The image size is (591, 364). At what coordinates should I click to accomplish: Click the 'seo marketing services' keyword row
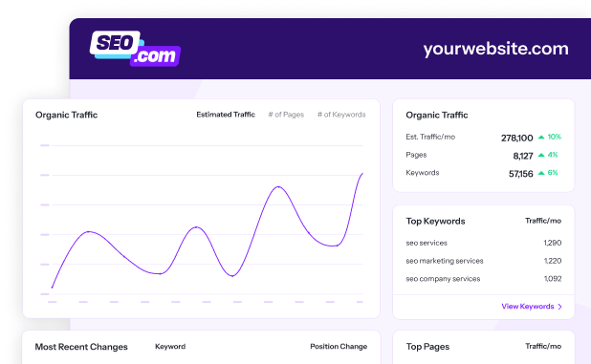click(484, 261)
